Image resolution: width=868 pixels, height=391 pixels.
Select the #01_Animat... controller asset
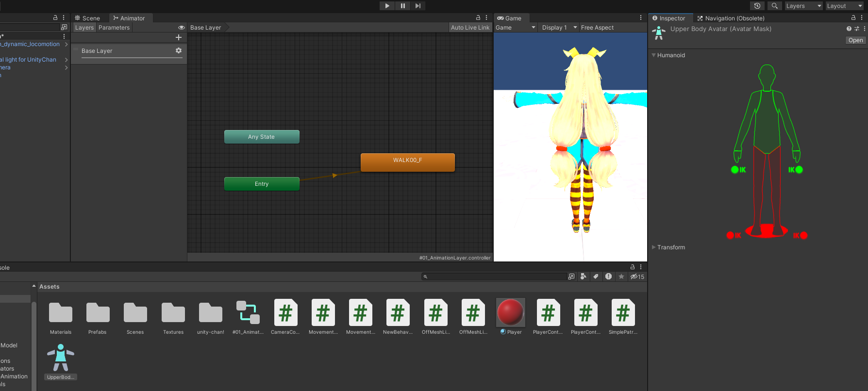click(248, 318)
